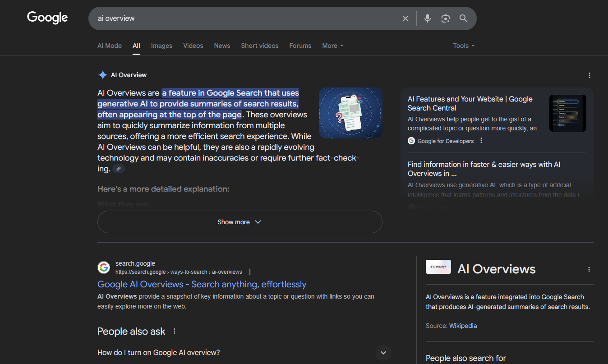608x364 pixels.
Task: Click the search input field containing 'ai overview'
Action: coord(244,18)
